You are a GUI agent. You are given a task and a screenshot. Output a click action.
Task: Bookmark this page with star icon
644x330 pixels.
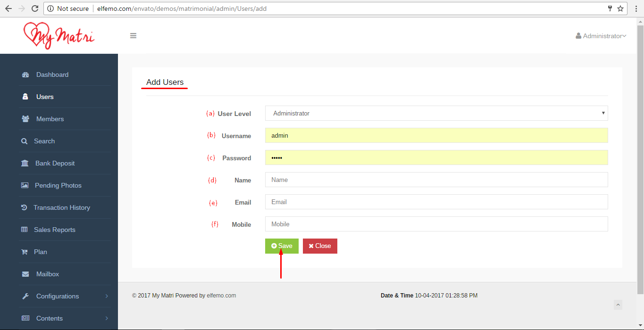[620, 8]
